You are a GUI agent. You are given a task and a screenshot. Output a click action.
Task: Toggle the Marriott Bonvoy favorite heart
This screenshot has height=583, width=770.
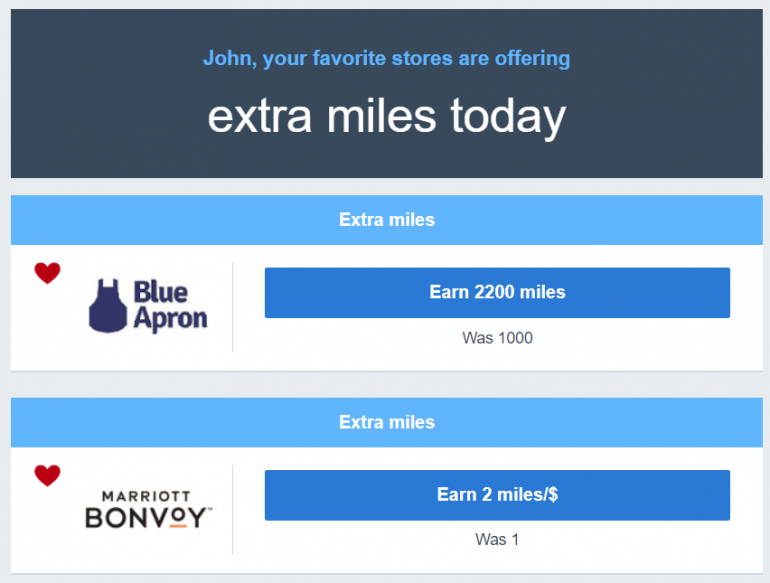point(47,476)
